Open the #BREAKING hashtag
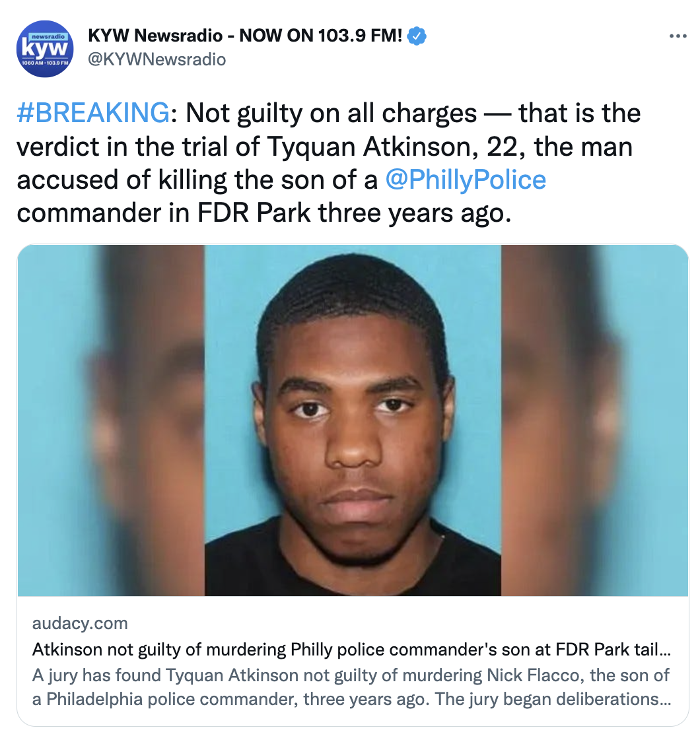Image resolution: width=700 pixels, height=738 pixels. coord(93,113)
